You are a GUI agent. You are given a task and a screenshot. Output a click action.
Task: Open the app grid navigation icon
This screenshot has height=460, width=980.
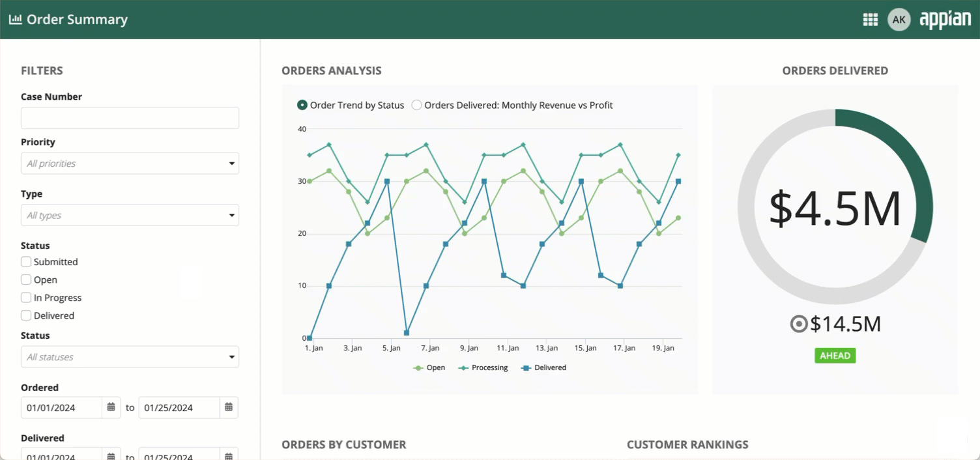pos(870,20)
